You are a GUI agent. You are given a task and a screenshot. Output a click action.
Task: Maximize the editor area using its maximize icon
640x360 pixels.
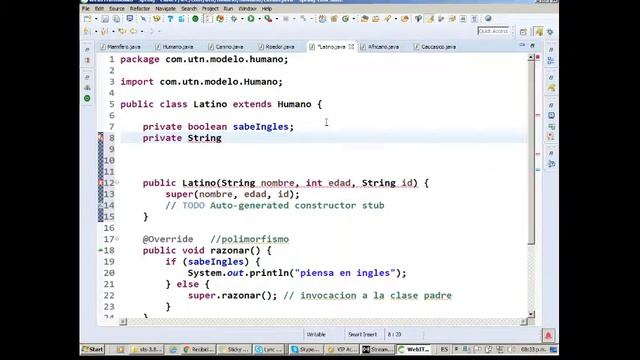[x=532, y=45]
